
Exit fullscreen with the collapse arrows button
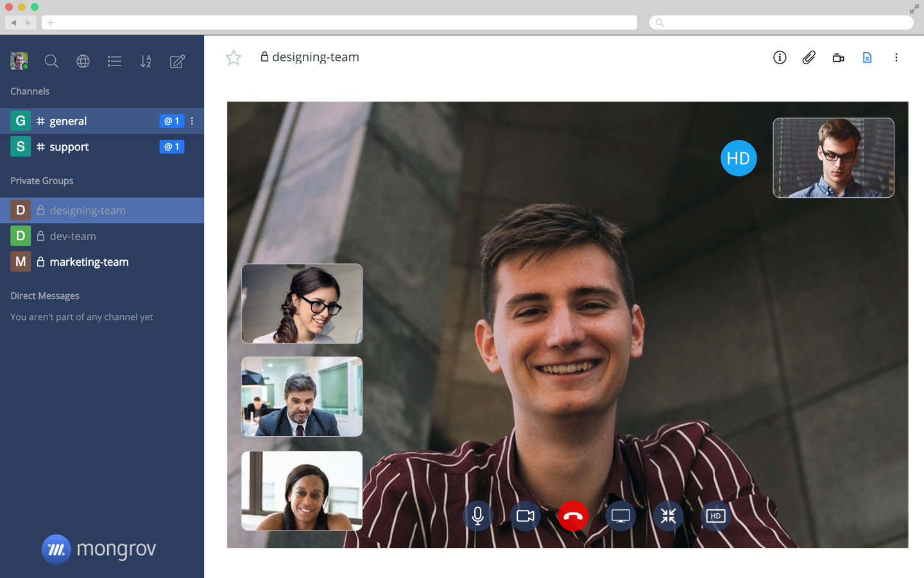click(x=668, y=516)
